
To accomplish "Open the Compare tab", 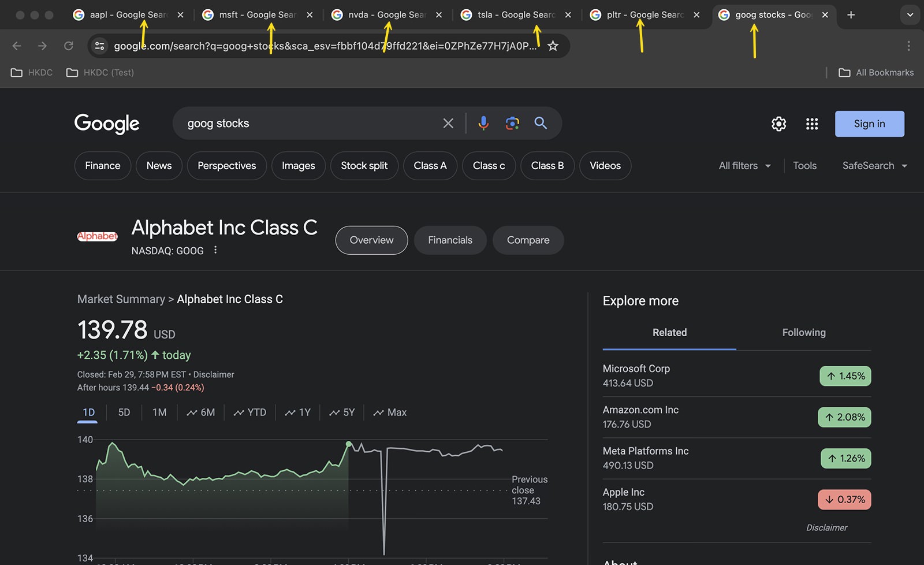I will (x=528, y=240).
